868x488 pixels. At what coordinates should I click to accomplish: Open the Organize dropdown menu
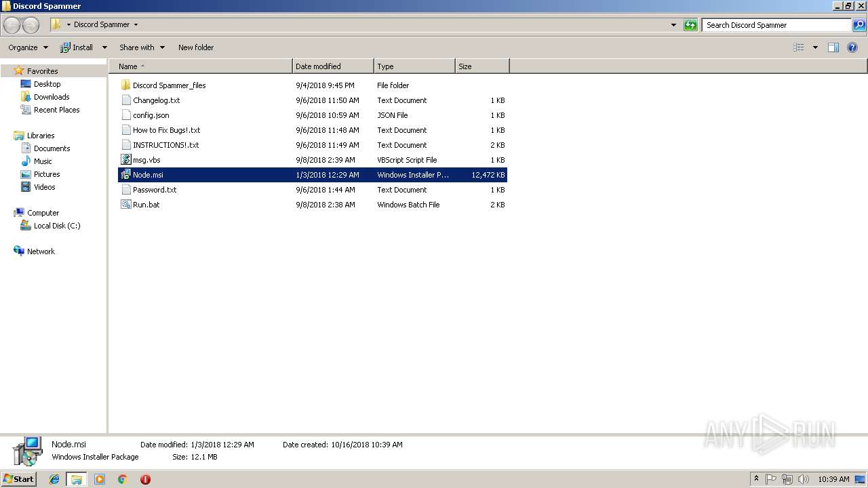[x=28, y=47]
